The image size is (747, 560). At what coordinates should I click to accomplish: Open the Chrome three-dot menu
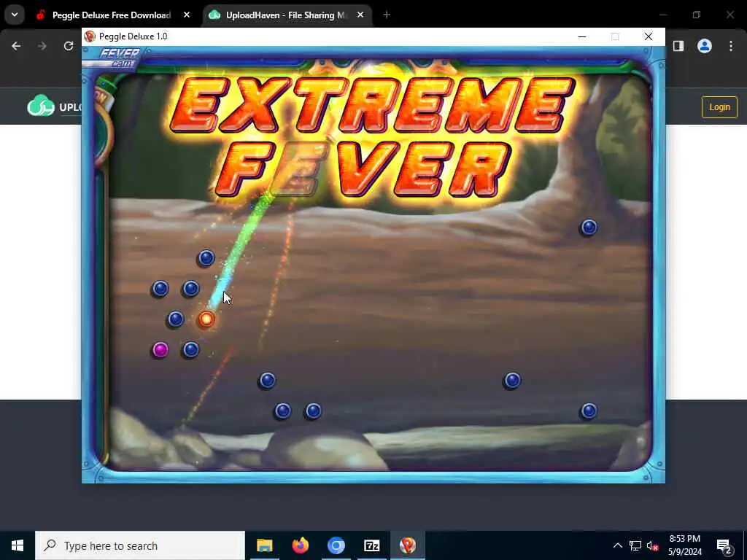pyautogui.click(x=731, y=46)
